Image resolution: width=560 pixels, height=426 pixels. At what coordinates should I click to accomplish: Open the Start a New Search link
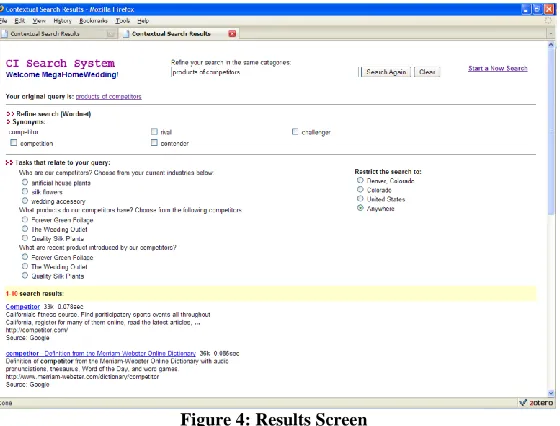(498, 68)
